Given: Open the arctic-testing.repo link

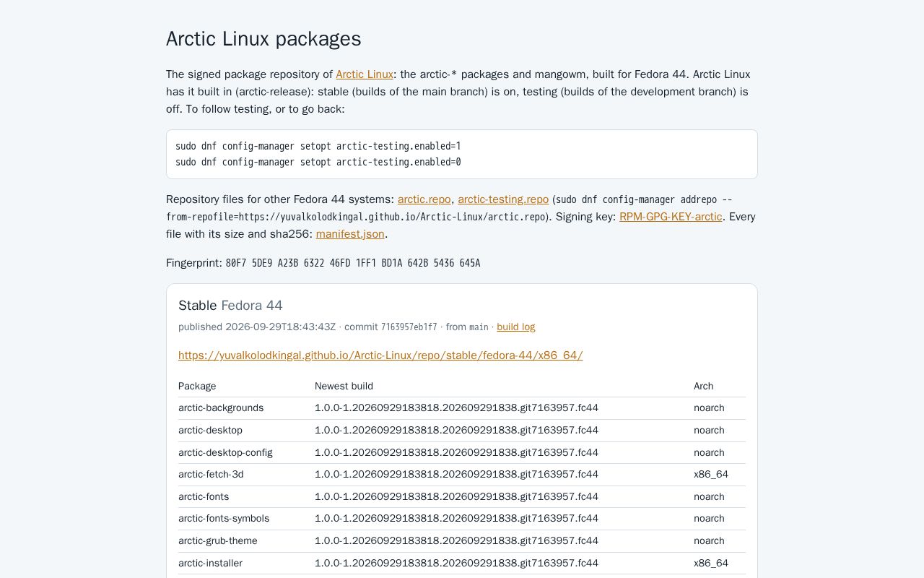Looking at the screenshot, I should tap(503, 199).
